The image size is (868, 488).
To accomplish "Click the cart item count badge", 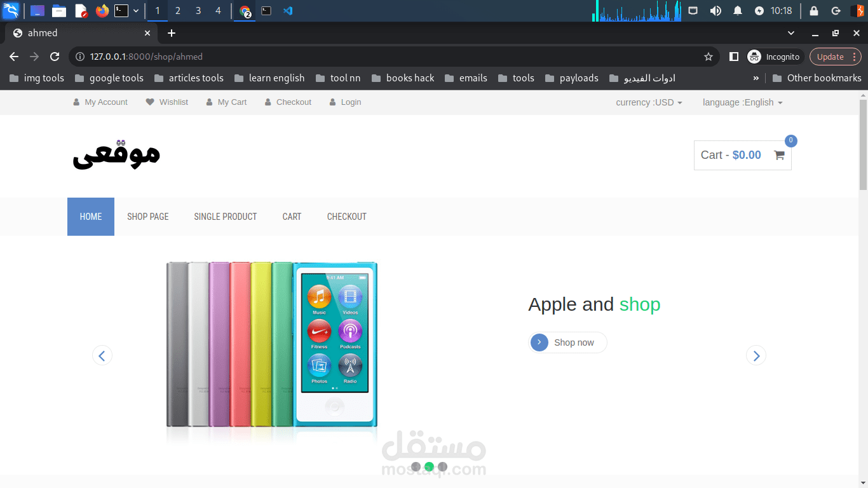I will [x=791, y=140].
